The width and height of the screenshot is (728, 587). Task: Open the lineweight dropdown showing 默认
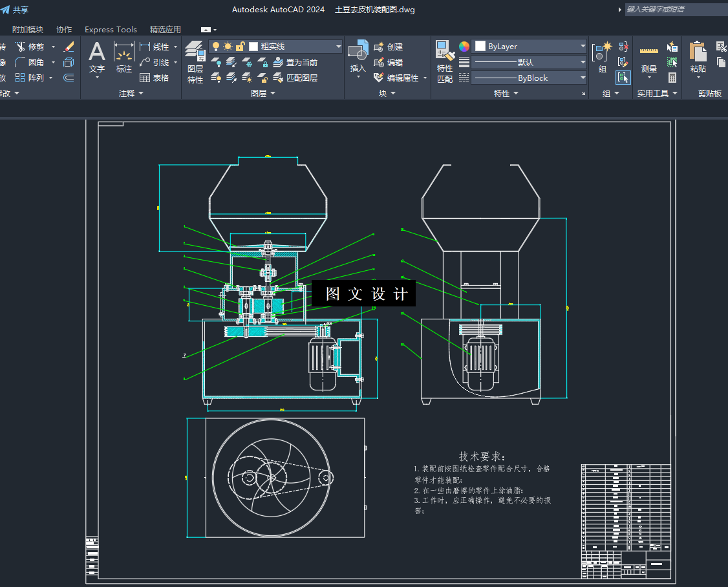(x=583, y=62)
